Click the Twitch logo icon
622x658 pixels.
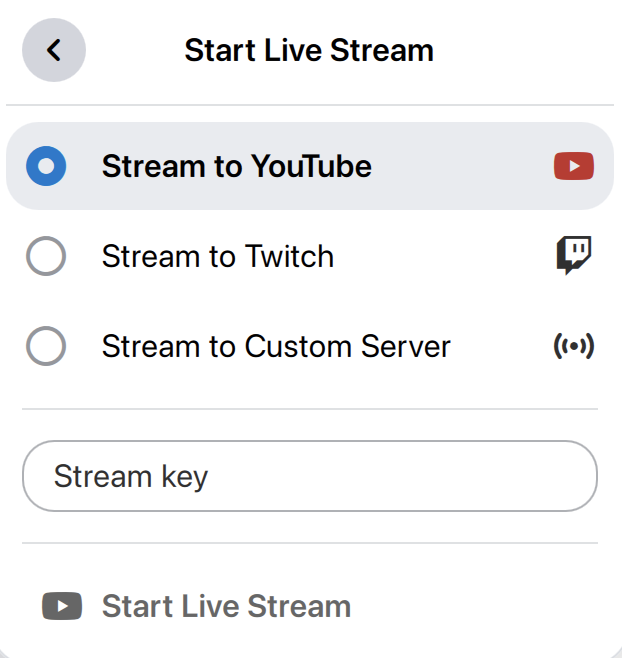(x=574, y=256)
